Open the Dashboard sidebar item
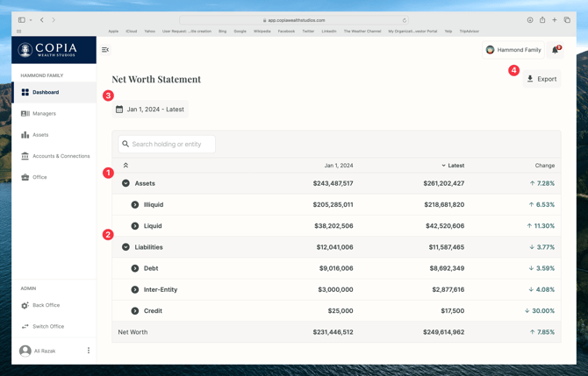 (54, 92)
